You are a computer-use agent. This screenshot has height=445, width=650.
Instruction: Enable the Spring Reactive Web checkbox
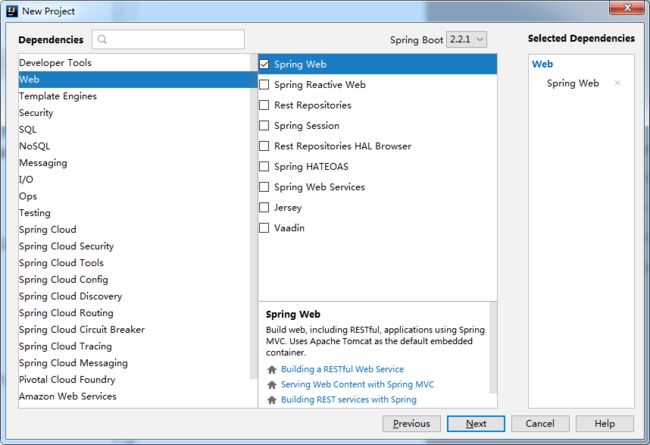(264, 85)
